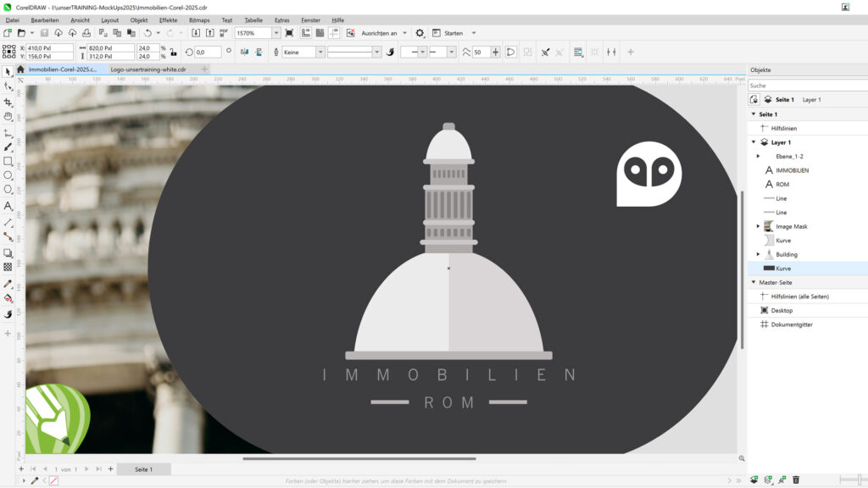Go to next page arrow
This screenshot has height=488, width=868.
click(87, 469)
